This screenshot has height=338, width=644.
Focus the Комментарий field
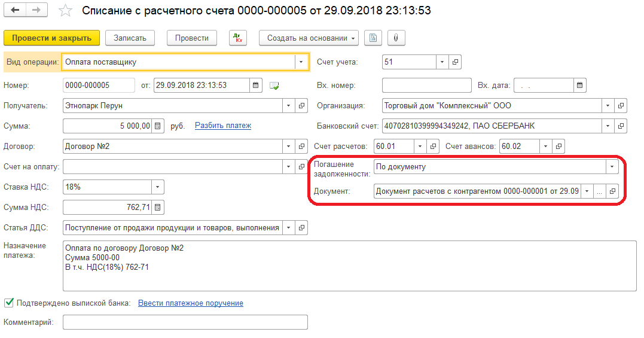(x=185, y=322)
